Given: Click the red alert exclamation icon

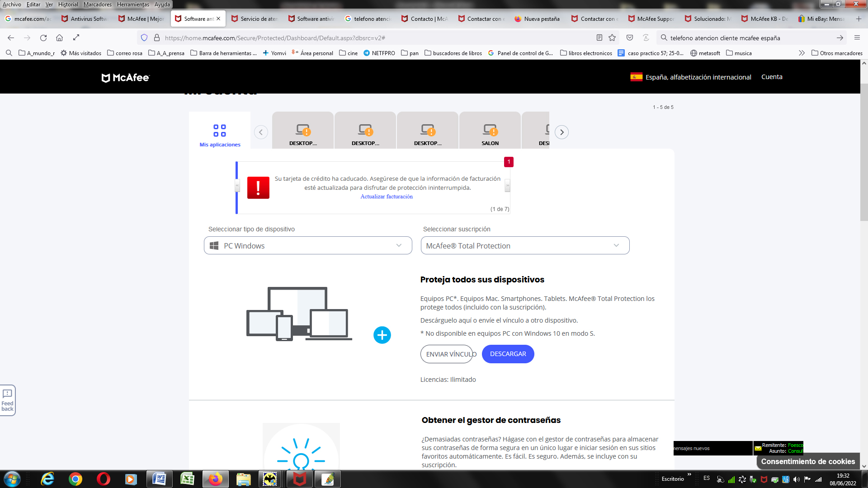Looking at the screenshot, I should (258, 188).
